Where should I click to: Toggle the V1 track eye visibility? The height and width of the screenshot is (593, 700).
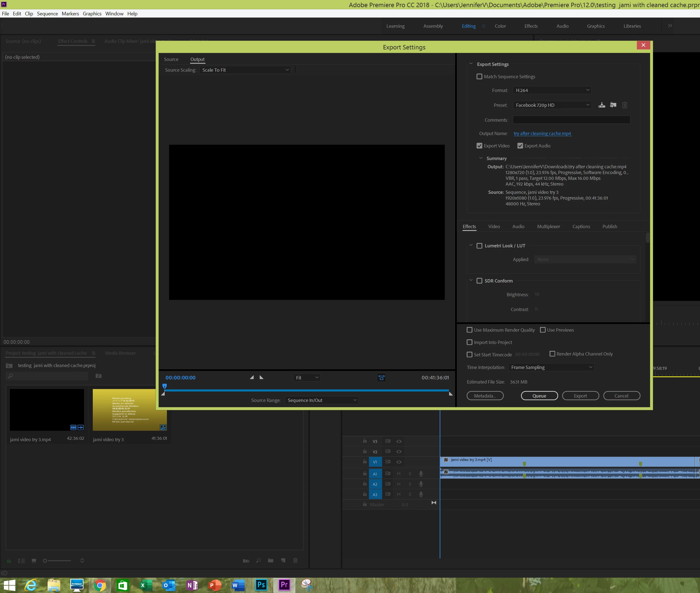point(399,462)
